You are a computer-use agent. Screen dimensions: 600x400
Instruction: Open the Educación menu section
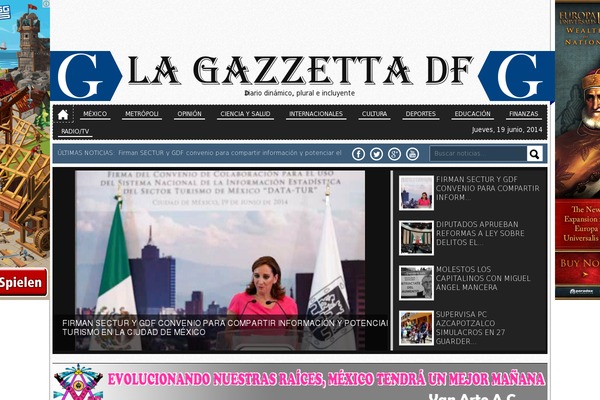[x=473, y=114]
